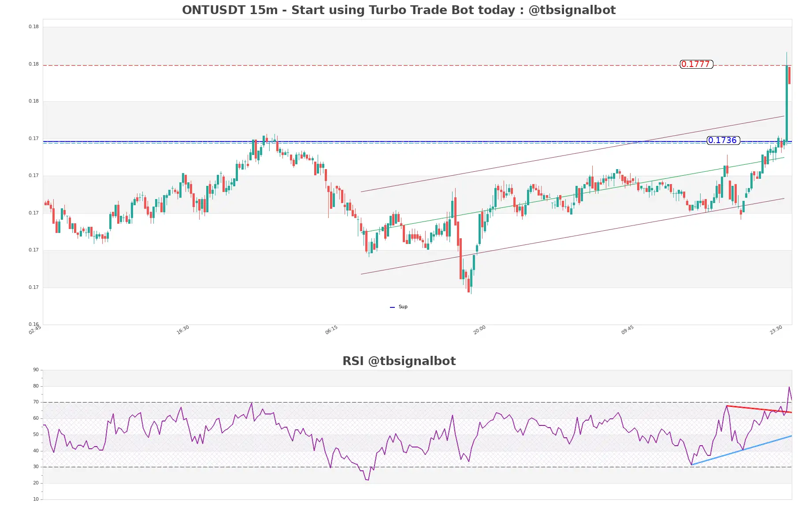Click the ONTUSDT 15m chart title
Screen dimensions: 798x532
(399, 10)
